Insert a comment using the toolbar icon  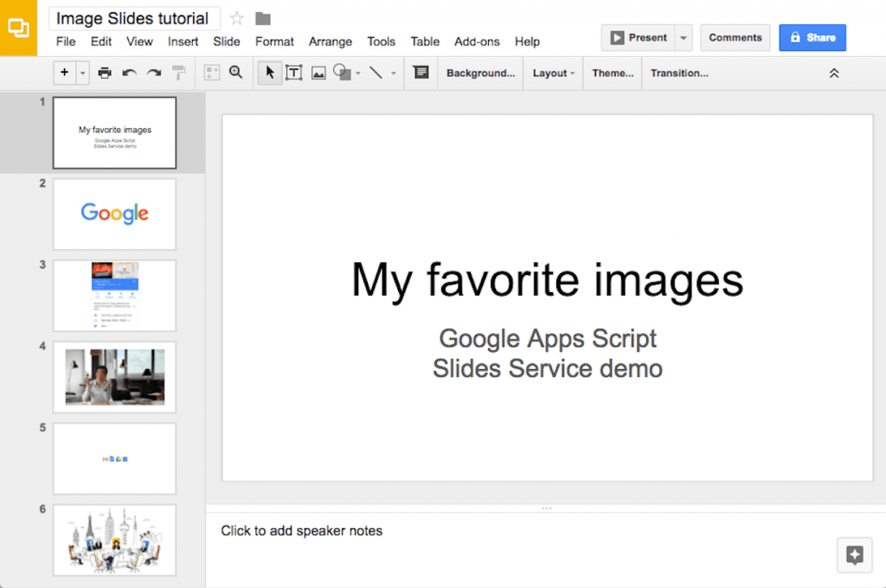click(421, 73)
